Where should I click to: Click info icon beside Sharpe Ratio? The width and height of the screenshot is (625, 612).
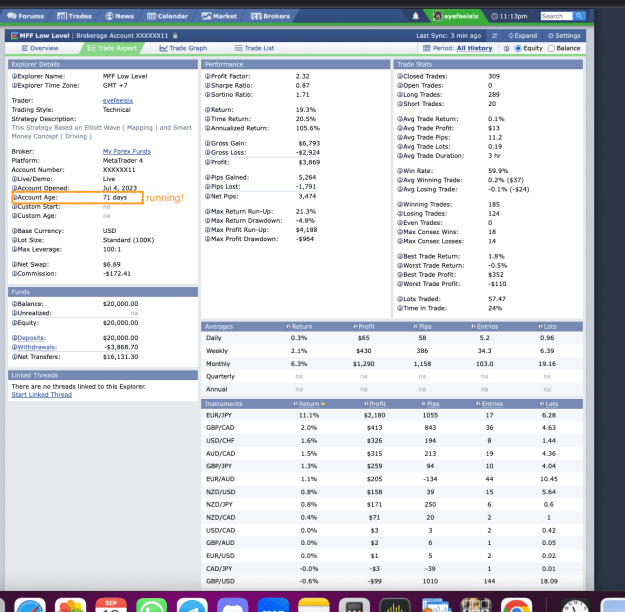[x=208, y=85]
